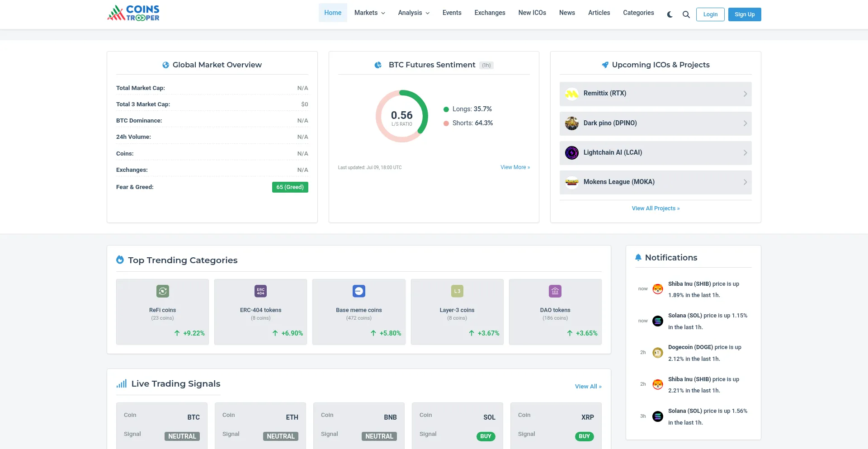Open search using the magnifier icon

[x=686, y=14]
